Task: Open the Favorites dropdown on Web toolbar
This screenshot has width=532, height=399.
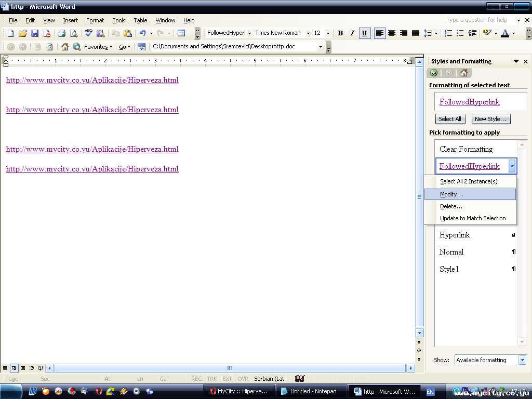Action: click(x=98, y=47)
